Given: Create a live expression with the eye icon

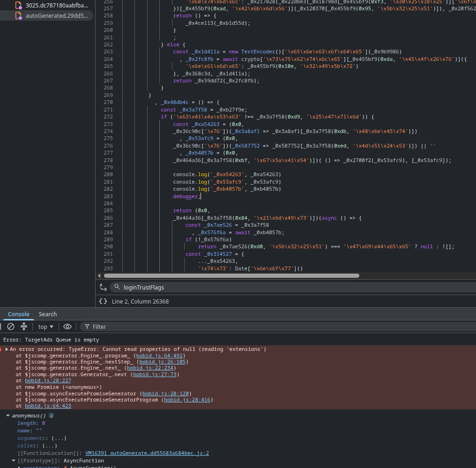Looking at the screenshot, I should pyautogui.click(x=67, y=327).
